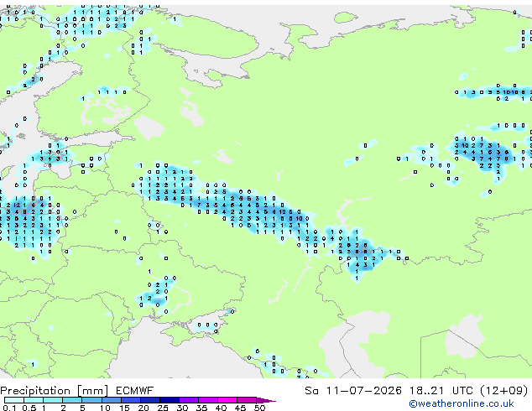Click the 'Precipitation [mm] ECMWF' title text
The width and height of the screenshot is (532, 411).
point(77,391)
